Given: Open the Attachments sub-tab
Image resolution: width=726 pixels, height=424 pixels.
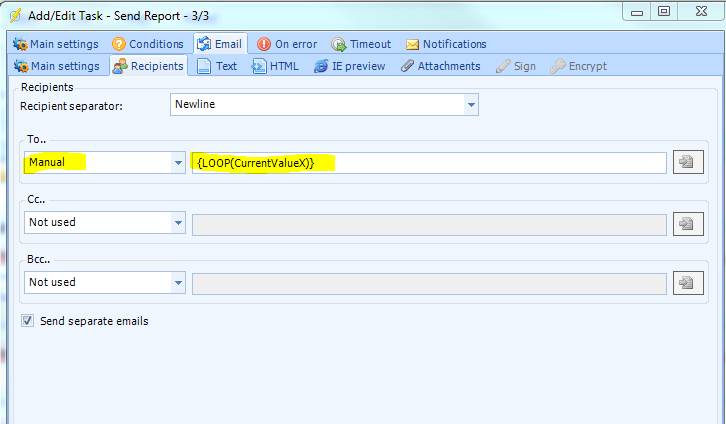Looking at the screenshot, I should [x=440, y=66].
